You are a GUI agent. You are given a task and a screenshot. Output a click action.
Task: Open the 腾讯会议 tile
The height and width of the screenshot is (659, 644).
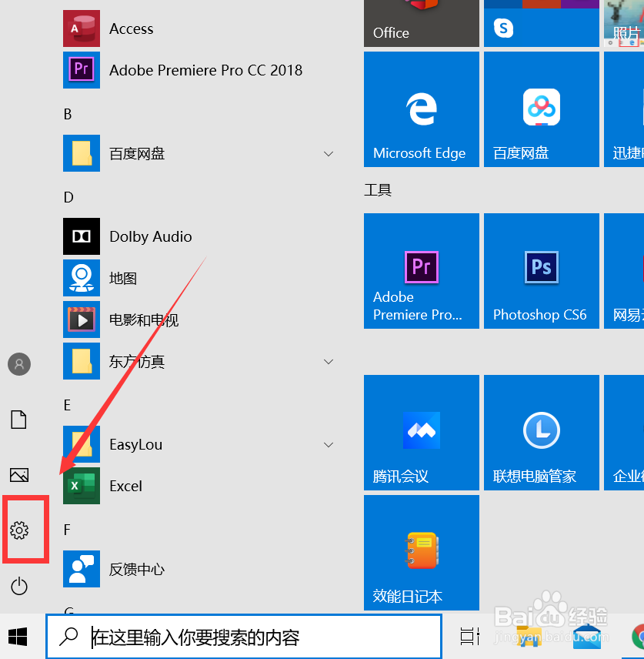[x=422, y=433]
